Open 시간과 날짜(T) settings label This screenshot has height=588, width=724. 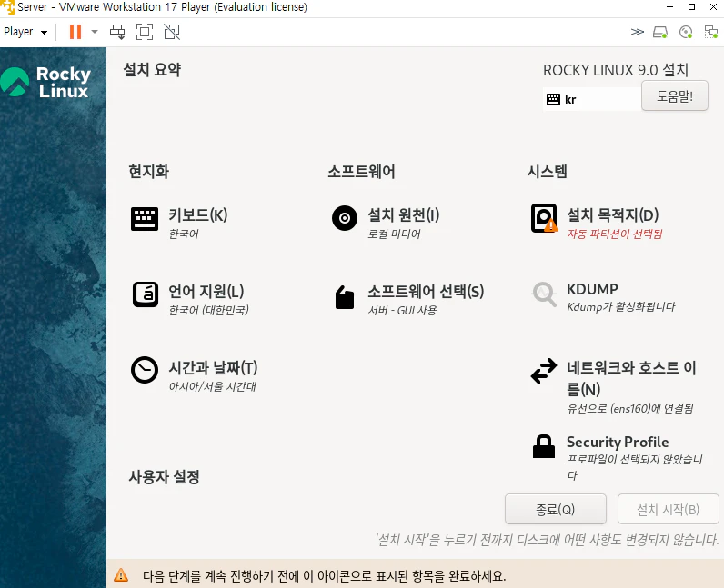pos(213,368)
